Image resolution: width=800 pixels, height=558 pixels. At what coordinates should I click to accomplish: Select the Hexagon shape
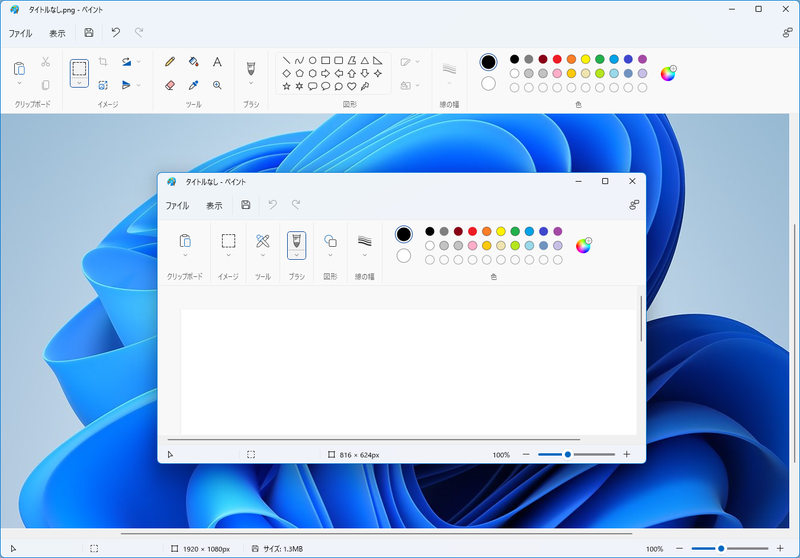[x=313, y=73]
